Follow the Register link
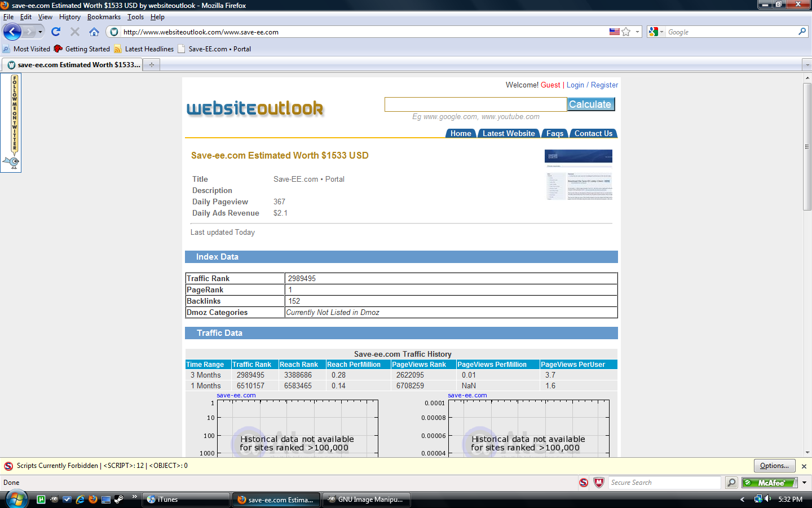The height and width of the screenshot is (508, 812). [x=604, y=85]
